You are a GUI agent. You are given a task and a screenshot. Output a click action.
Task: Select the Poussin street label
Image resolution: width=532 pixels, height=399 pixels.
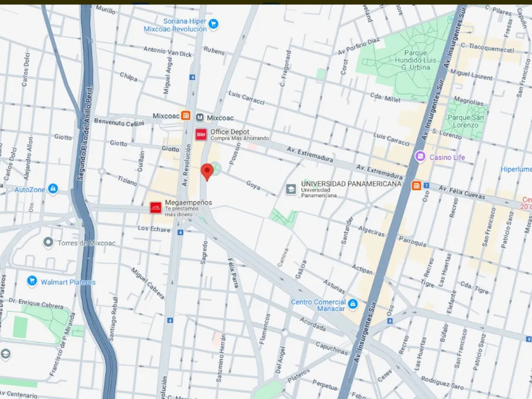235,154
